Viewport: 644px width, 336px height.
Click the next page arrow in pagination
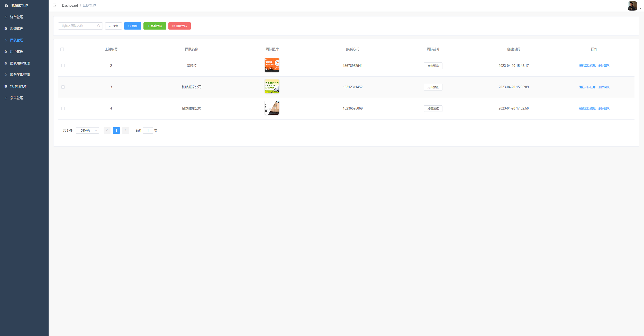tap(125, 131)
